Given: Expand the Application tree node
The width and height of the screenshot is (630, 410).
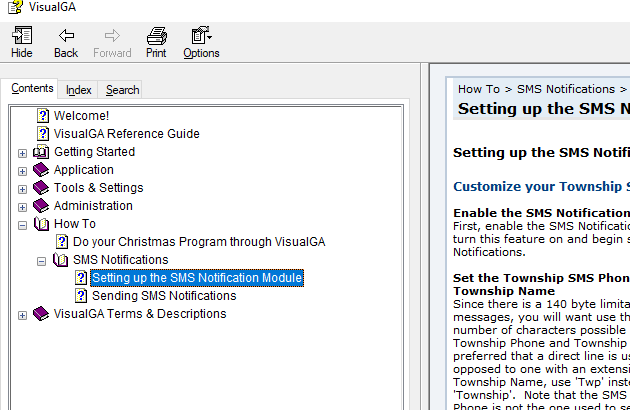Looking at the screenshot, I should 23,171.
